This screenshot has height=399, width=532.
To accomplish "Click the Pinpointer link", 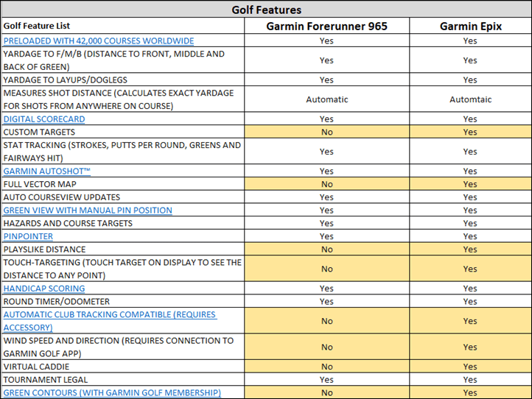I will point(28,236).
